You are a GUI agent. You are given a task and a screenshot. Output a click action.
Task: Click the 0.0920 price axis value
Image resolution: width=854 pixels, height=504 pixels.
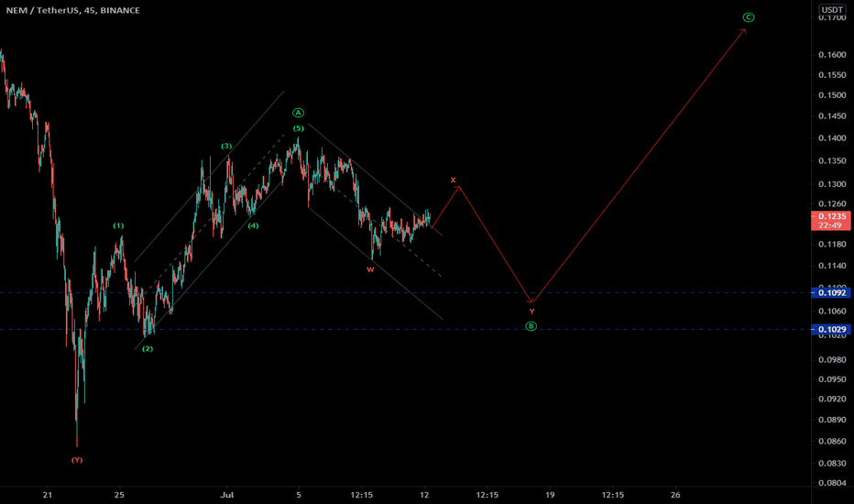pyautogui.click(x=832, y=399)
